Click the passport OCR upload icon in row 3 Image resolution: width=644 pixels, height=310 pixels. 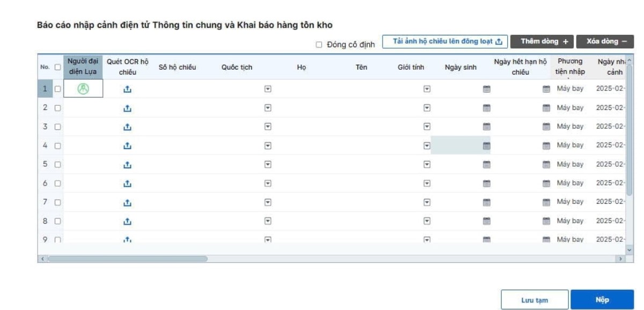click(x=127, y=127)
